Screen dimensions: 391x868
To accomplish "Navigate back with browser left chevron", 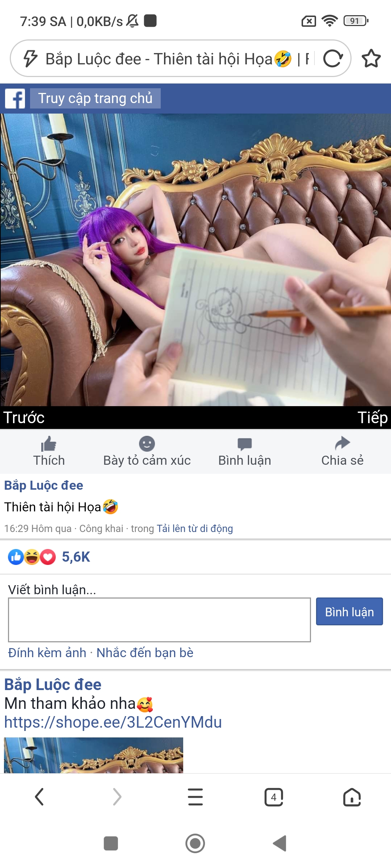I will coord(39,797).
